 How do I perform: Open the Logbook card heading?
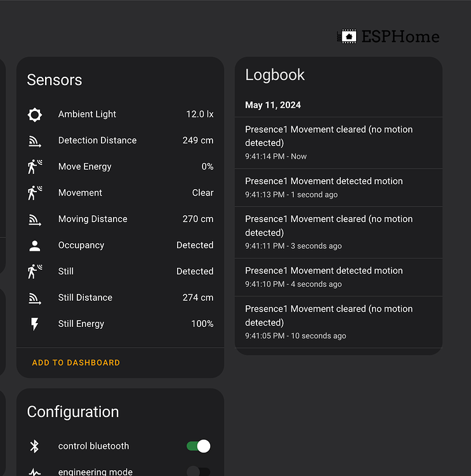point(275,75)
